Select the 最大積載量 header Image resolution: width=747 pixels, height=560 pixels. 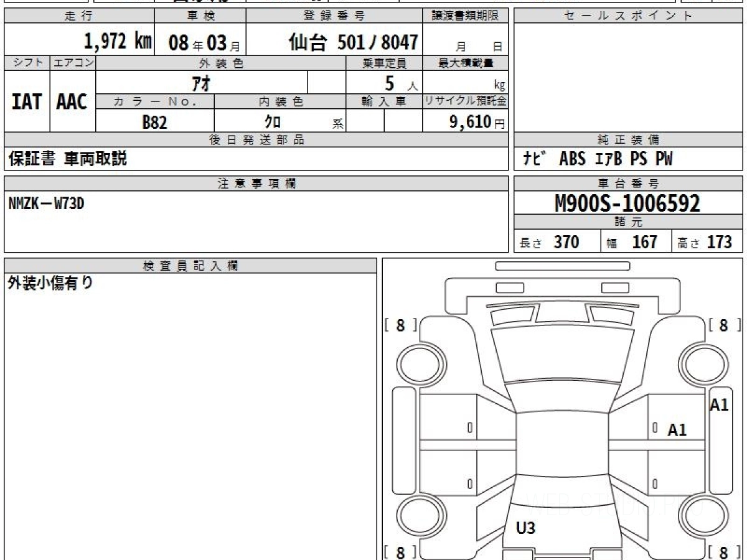(x=465, y=63)
